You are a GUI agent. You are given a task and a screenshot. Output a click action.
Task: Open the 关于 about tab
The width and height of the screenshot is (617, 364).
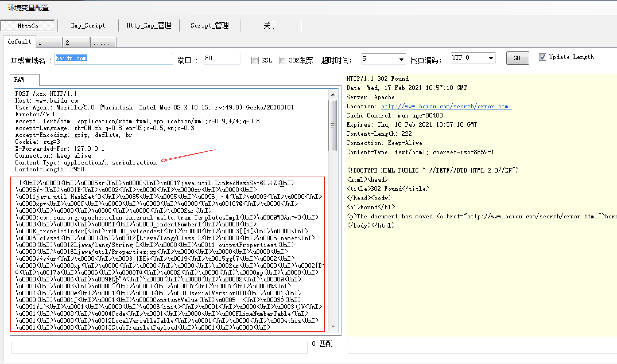(x=270, y=26)
